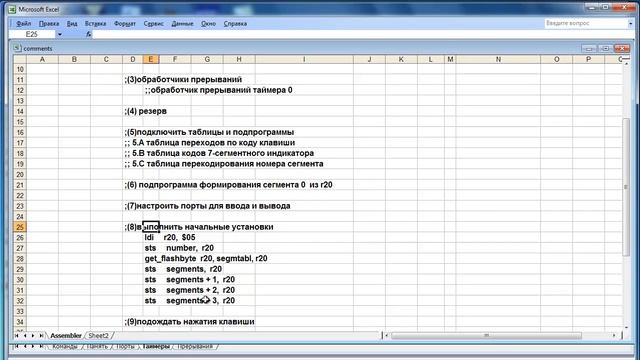Switch to the Память tab in background workbook
The height and width of the screenshot is (360, 640).
pos(97,346)
